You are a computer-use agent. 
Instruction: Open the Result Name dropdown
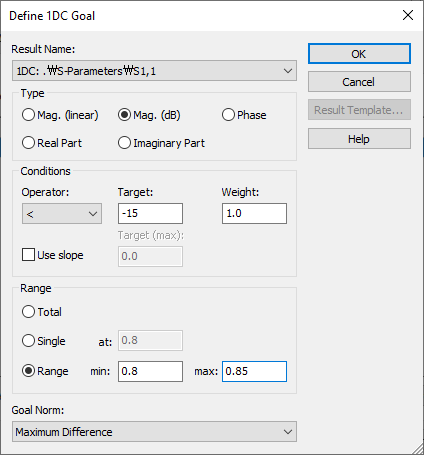pos(154,71)
